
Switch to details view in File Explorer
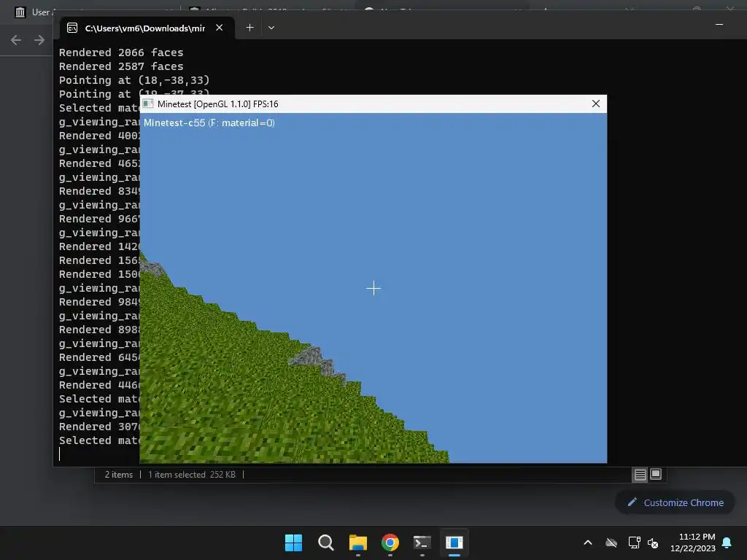[x=640, y=474]
